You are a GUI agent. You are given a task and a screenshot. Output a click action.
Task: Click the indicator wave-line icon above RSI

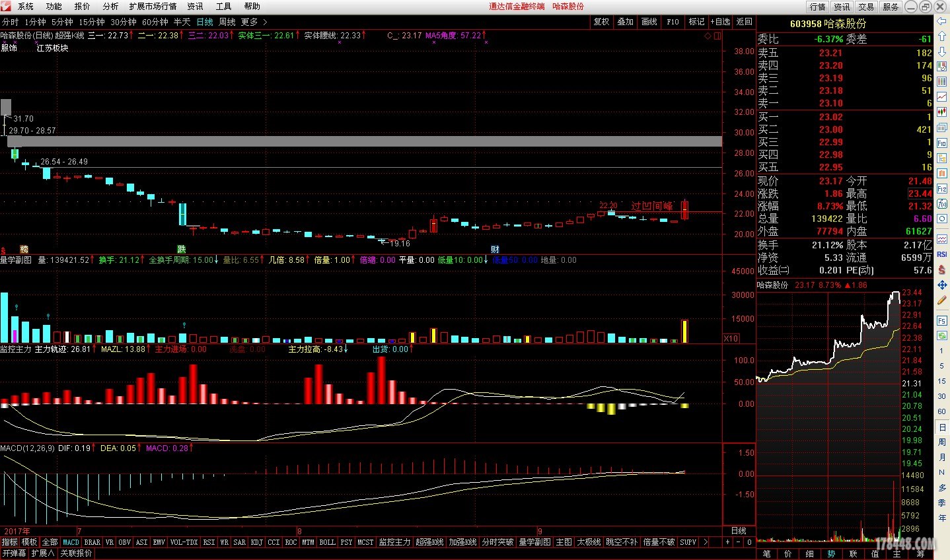point(942,239)
